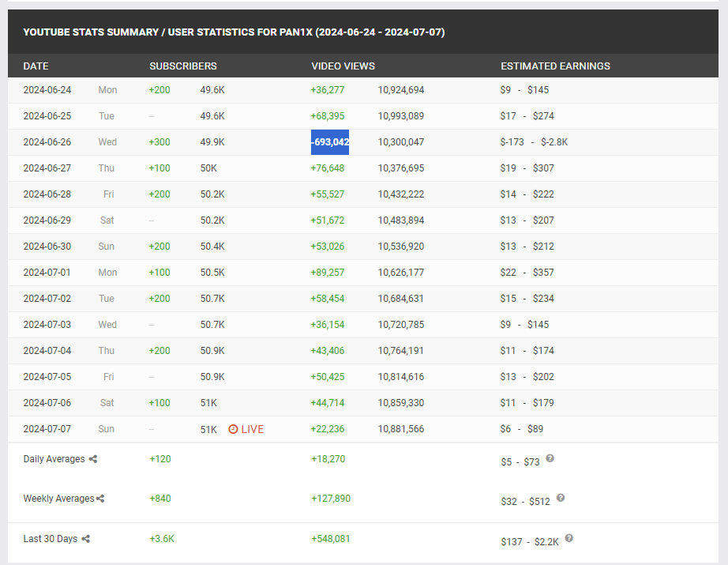Open help icon for Weekly Averages earnings
728x565 pixels.
[x=561, y=498]
